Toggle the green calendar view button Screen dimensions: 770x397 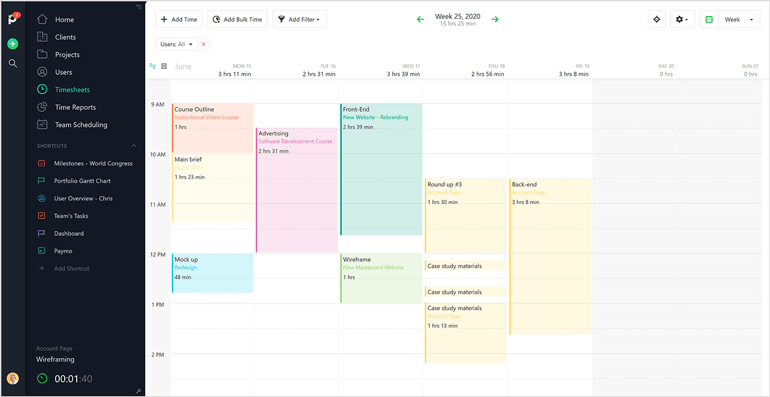click(x=709, y=20)
